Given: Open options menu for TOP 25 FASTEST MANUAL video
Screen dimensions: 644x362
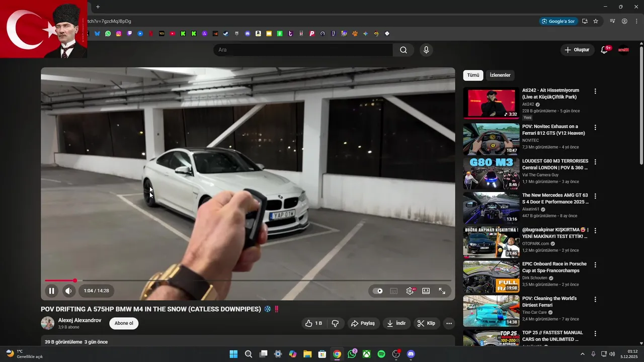Looking at the screenshot, I should (595, 333).
